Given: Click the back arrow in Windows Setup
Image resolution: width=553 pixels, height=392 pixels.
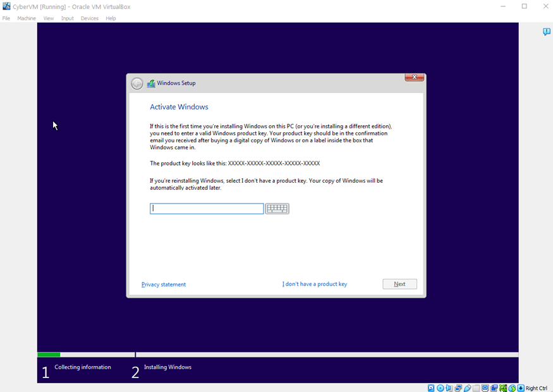Looking at the screenshot, I should 137,83.
